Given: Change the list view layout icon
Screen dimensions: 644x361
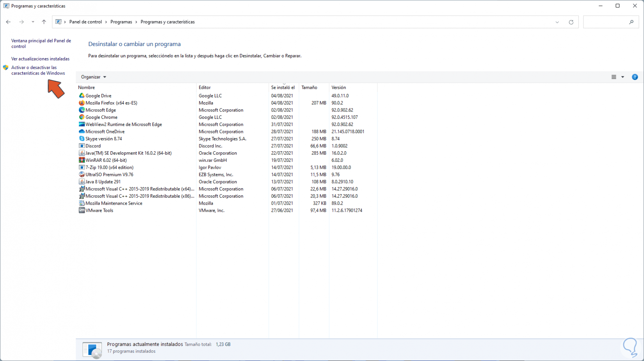Looking at the screenshot, I should tap(614, 77).
